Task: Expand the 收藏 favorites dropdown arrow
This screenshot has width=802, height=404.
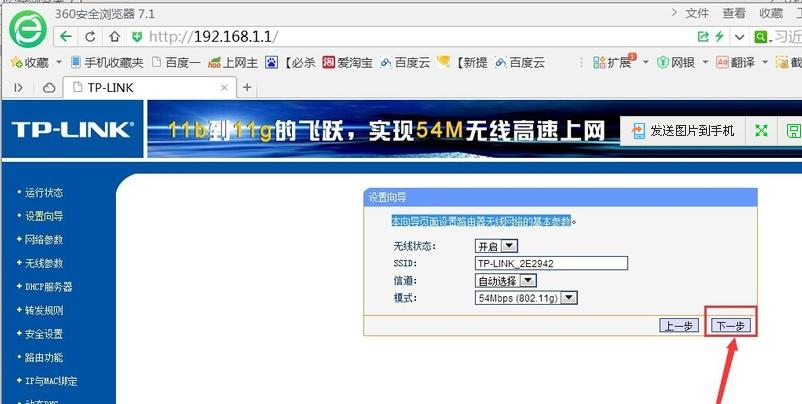Action: click(x=58, y=62)
